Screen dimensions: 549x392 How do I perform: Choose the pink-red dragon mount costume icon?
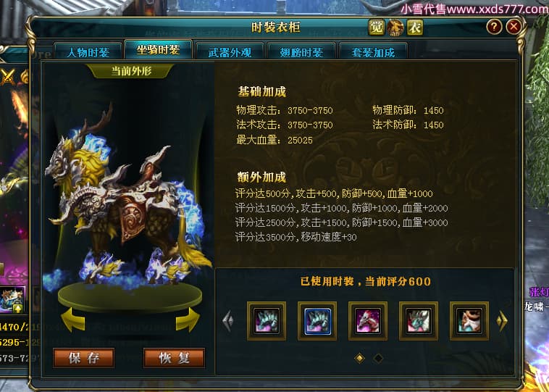[x=368, y=321]
